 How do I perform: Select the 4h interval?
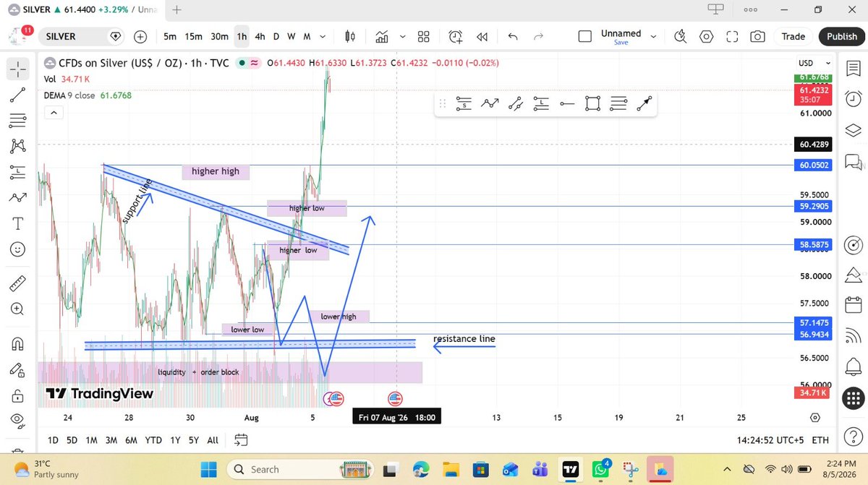click(x=260, y=36)
